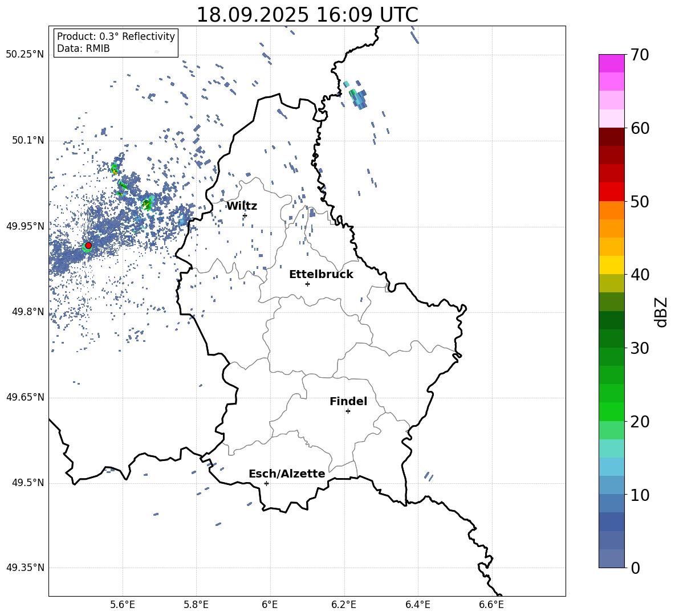Click the yellow colorbar segment just above 40
The image size is (675, 616).
point(612,265)
